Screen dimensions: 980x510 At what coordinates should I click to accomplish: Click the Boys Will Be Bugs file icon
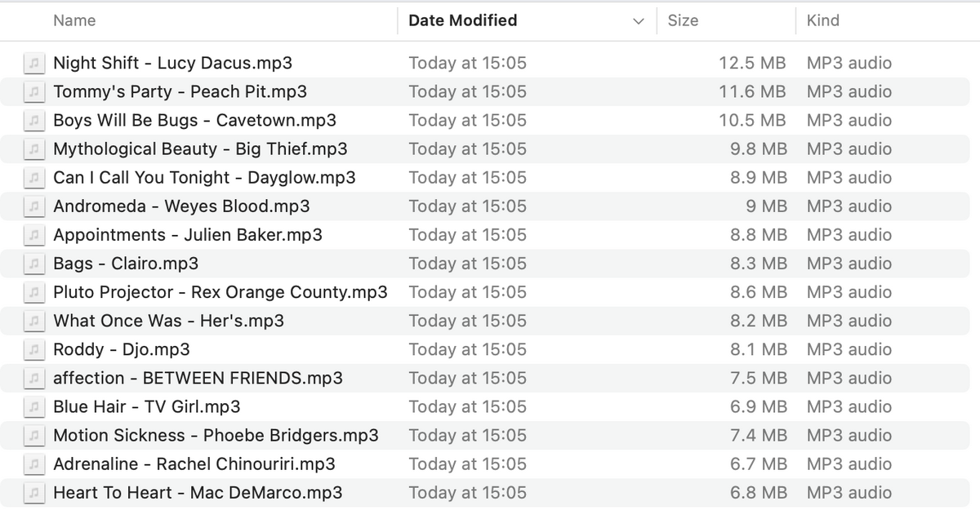coord(34,120)
